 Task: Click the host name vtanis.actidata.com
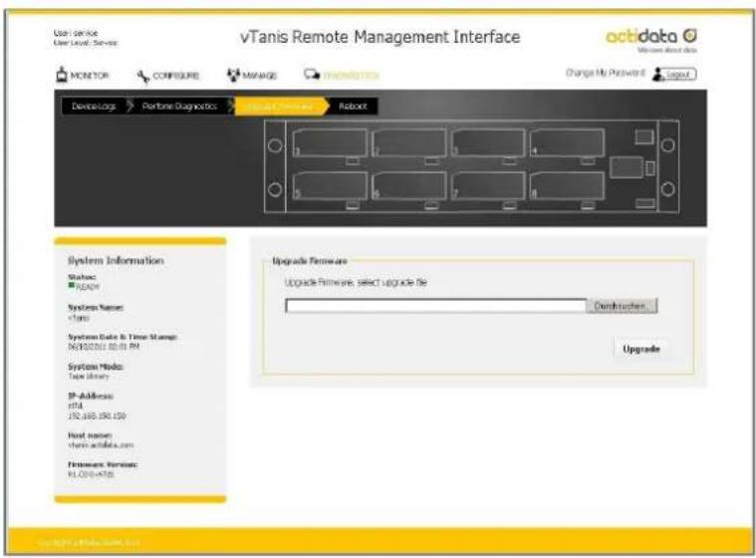coord(101,445)
